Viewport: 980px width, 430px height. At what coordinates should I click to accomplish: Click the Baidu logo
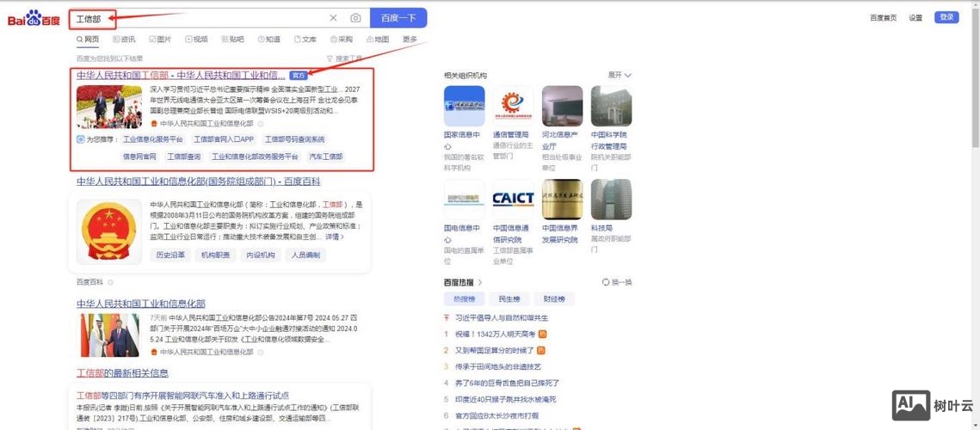(34, 18)
